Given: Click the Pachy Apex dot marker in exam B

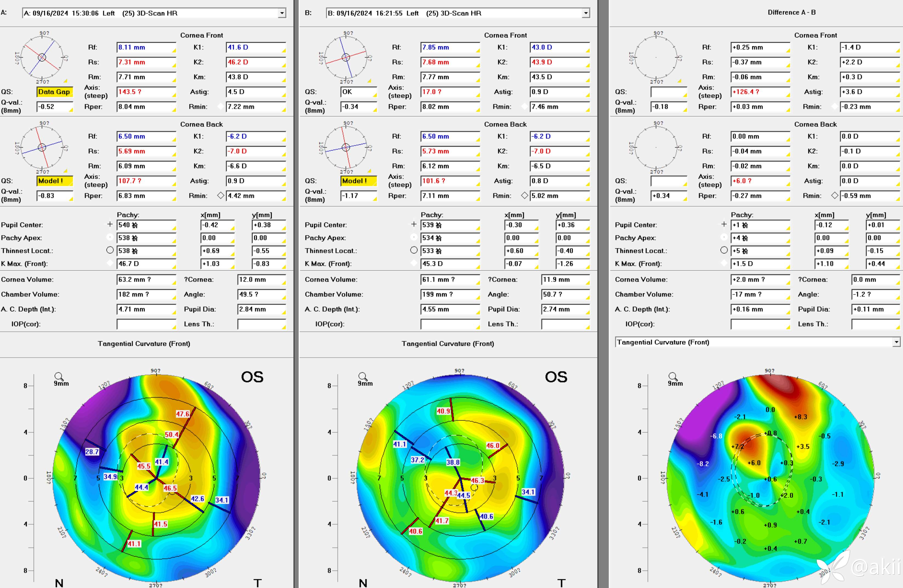Looking at the screenshot, I should [414, 237].
